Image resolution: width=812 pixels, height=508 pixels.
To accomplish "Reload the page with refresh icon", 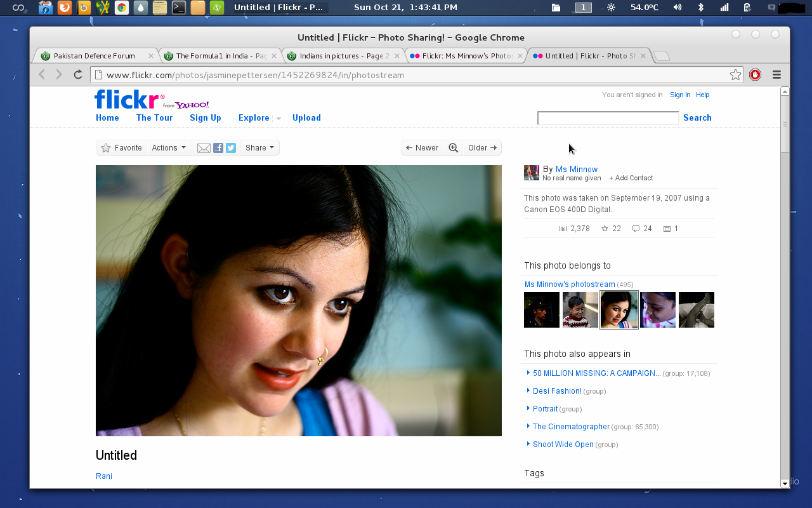I will click(x=78, y=75).
